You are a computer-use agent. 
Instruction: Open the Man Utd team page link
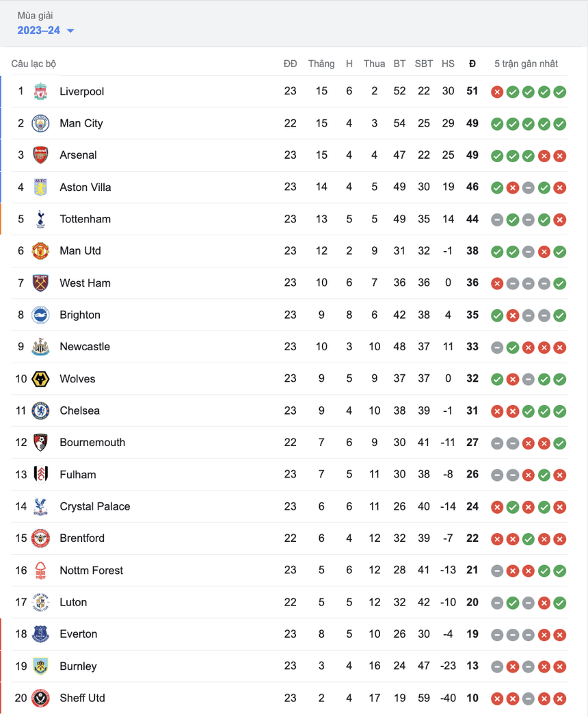click(79, 251)
